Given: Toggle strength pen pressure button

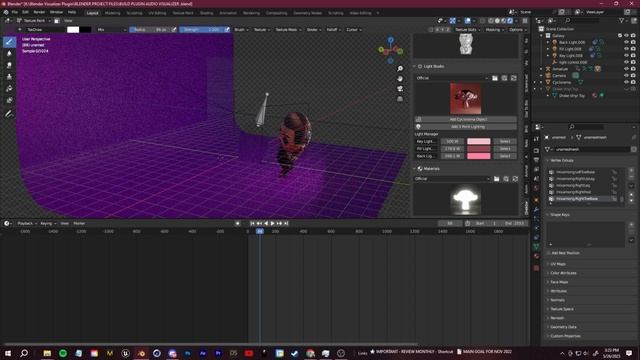Looking at the screenshot, I should pyautogui.click(x=227, y=29).
